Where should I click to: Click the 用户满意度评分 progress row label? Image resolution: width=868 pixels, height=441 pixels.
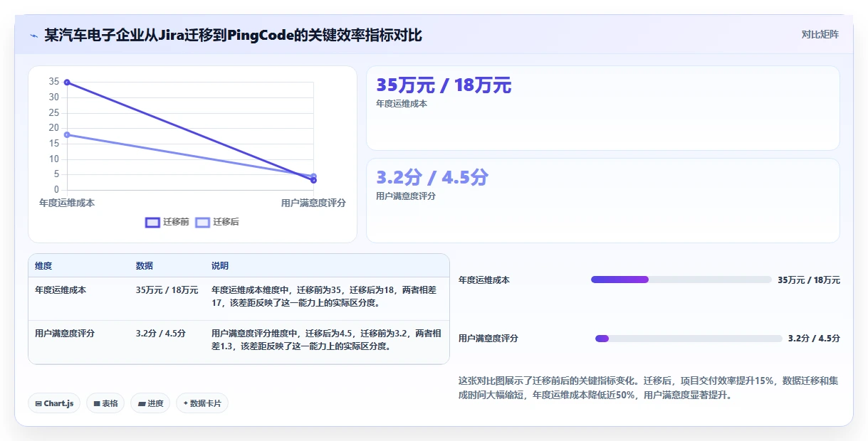pos(488,339)
